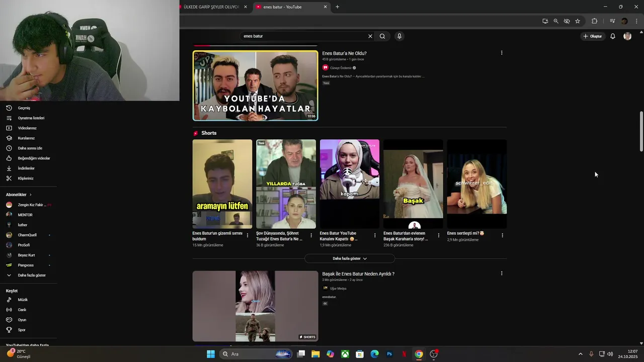This screenshot has width=644, height=362.
Task: Expand the Abonelikler section chevron
Action: pos(30,195)
